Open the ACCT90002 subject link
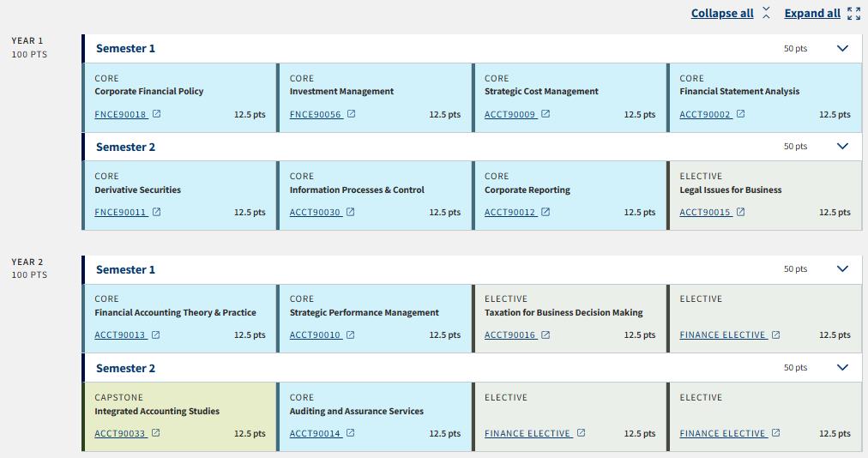868x458 pixels. pyautogui.click(x=705, y=114)
